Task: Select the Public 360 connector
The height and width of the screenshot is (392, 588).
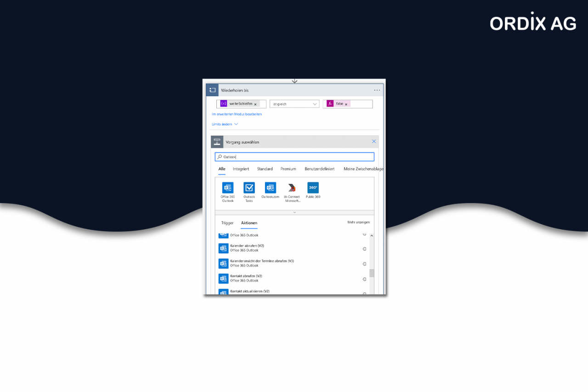Action: pyautogui.click(x=313, y=190)
